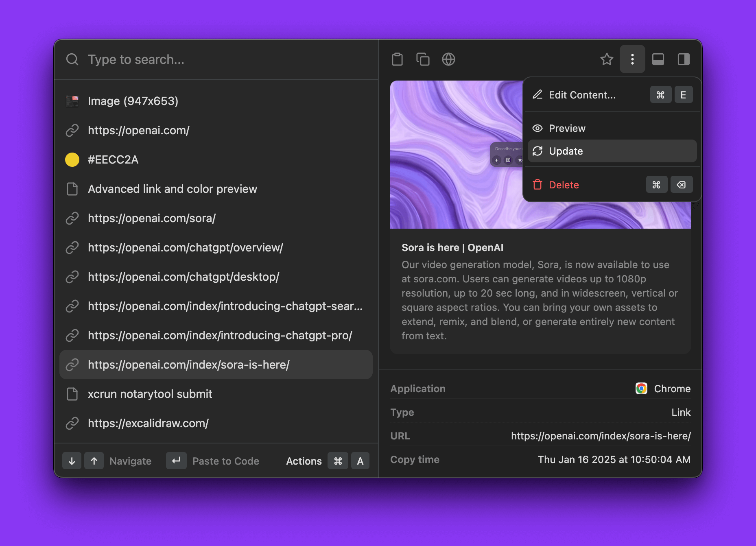Screen dimensions: 756x546
Task: Choose Preview in the context menu
Action: (612, 128)
